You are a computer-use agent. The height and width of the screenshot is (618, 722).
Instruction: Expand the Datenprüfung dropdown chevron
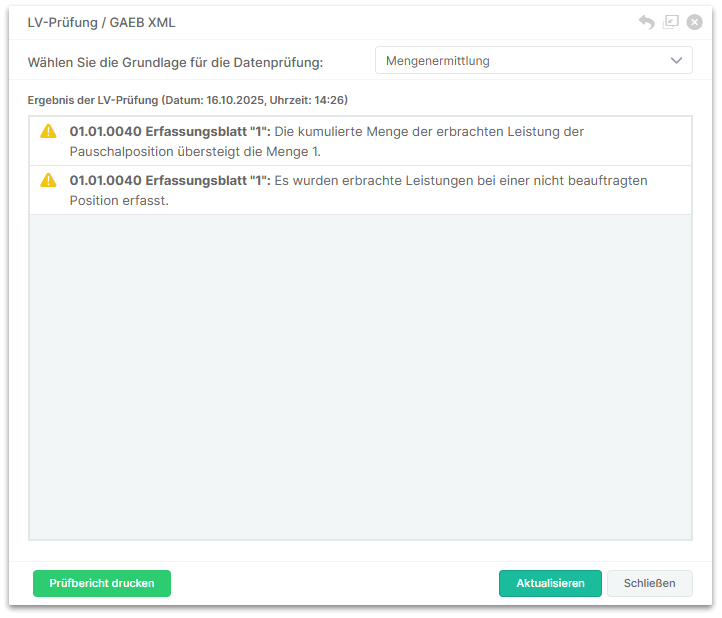click(x=676, y=61)
